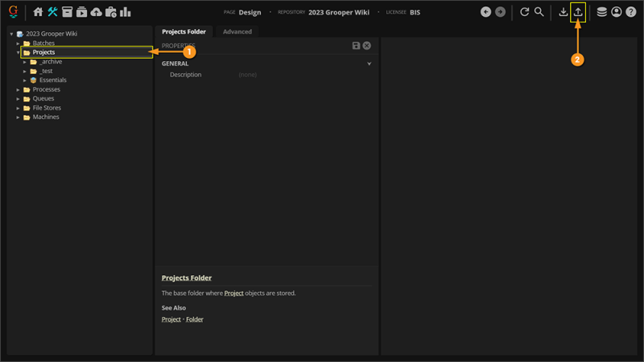The height and width of the screenshot is (362, 644).
Task: Switch to the Advanced tab
Action: (237, 31)
